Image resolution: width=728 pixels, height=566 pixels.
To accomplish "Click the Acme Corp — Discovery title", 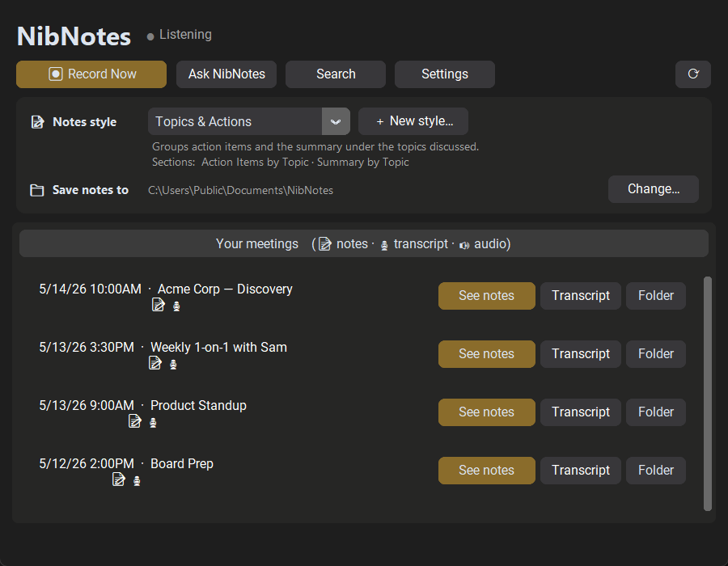I will [225, 289].
